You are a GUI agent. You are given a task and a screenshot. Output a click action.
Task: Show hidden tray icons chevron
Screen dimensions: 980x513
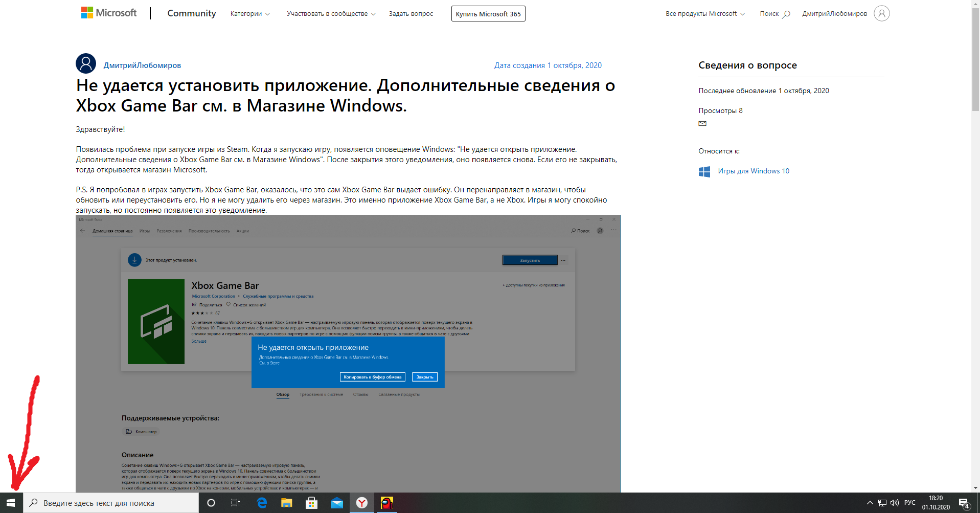(x=870, y=503)
